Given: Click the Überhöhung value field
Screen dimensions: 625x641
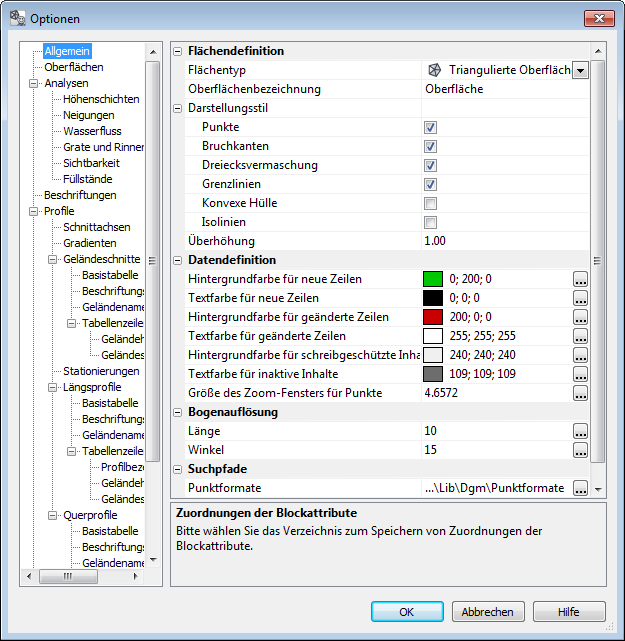Looking at the screenshot, I should tap(500, 241).
